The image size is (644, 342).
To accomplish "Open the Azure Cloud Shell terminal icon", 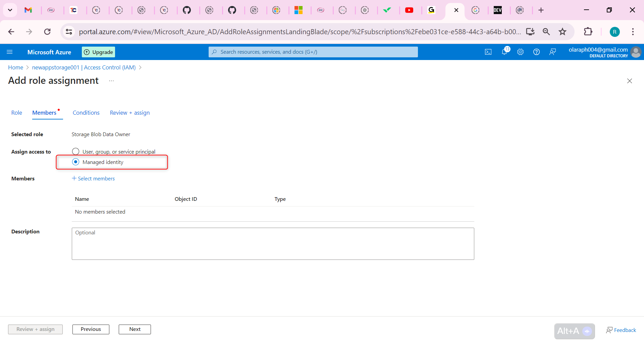I will 488,52.
